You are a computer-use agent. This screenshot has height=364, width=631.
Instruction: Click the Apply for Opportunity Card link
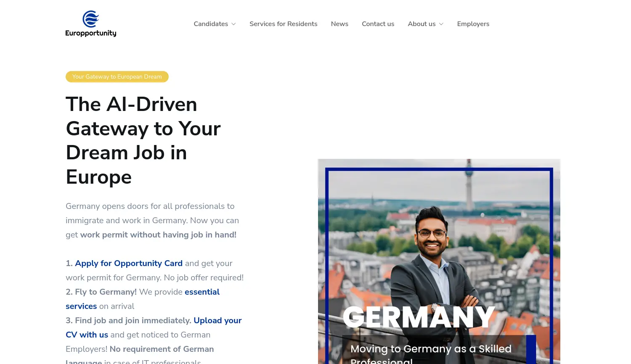(129, 263)
